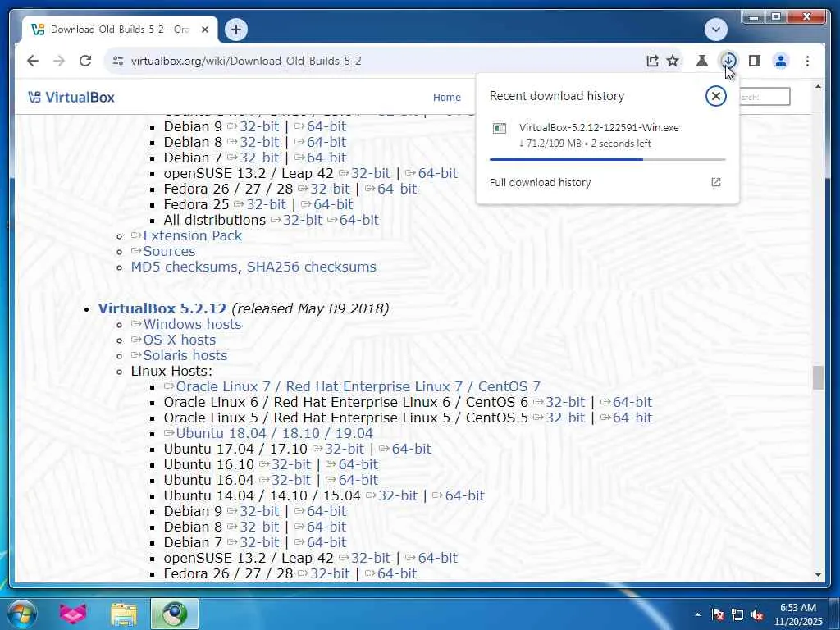Open the Sources link

(x=169, y=251)
